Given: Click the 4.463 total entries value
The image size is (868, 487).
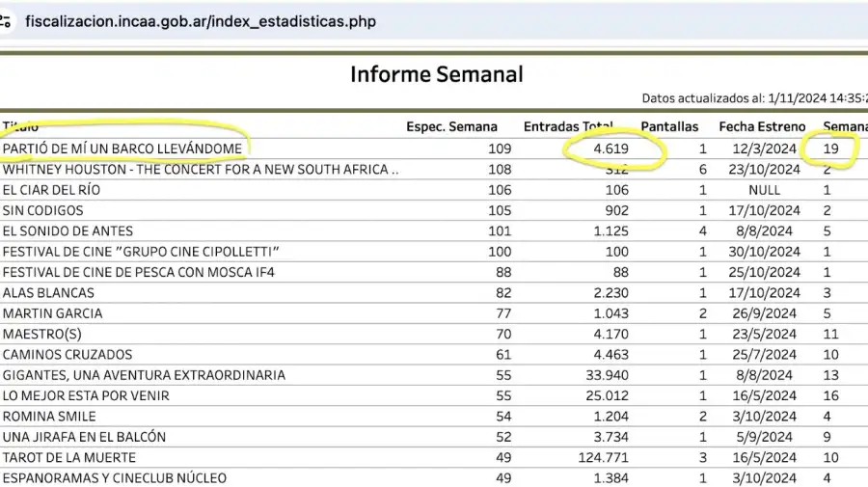Looking at the screenshot, I should 611,354.
